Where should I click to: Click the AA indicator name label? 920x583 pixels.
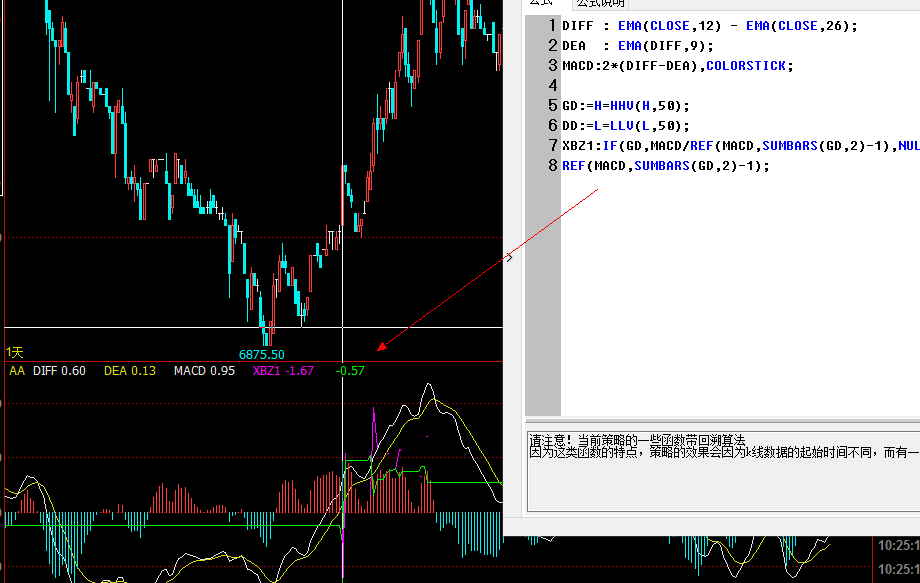[17, 371]
